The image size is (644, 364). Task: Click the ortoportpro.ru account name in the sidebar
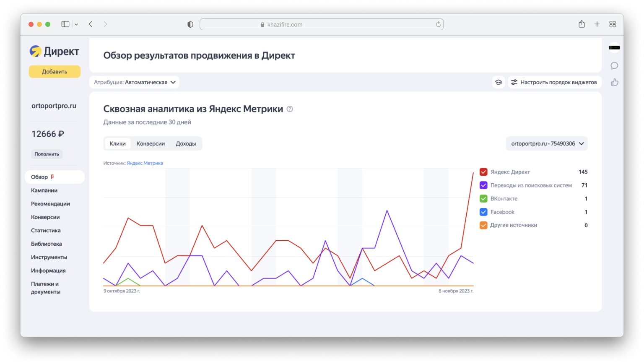(54, 106)
